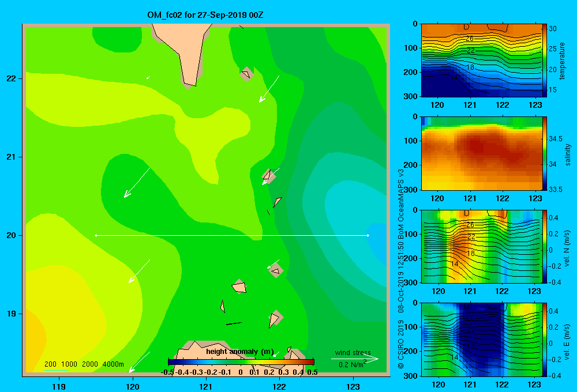The image size is (577, 392).
Task: Click the vertical 'salinity' axis label
Action: coord(568,154)
